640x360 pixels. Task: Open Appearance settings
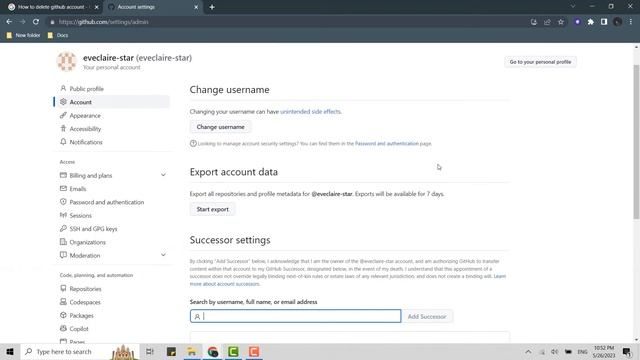(x=85, y=116)
